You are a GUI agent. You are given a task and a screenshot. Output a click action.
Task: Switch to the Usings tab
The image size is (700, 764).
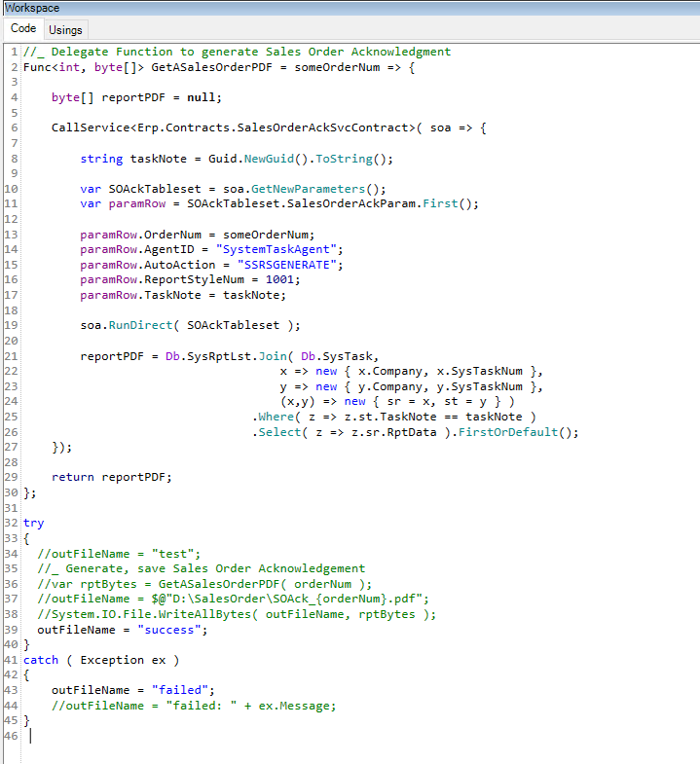pyautogui.click(x=65, y=30)
